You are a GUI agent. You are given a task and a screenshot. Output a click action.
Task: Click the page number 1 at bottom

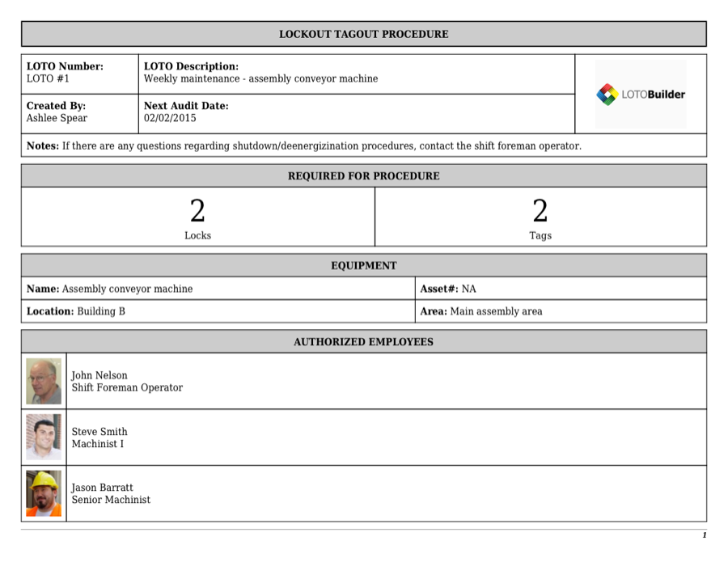click(x=703, y=535)
